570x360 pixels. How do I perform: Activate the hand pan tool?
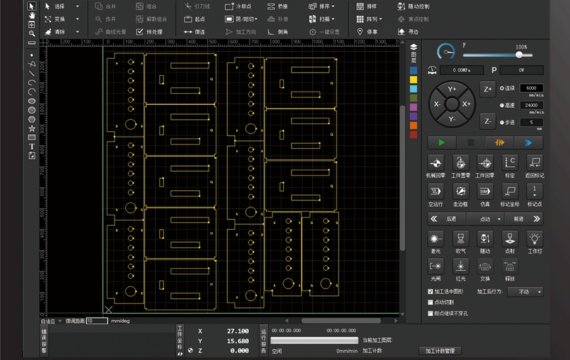32,15
